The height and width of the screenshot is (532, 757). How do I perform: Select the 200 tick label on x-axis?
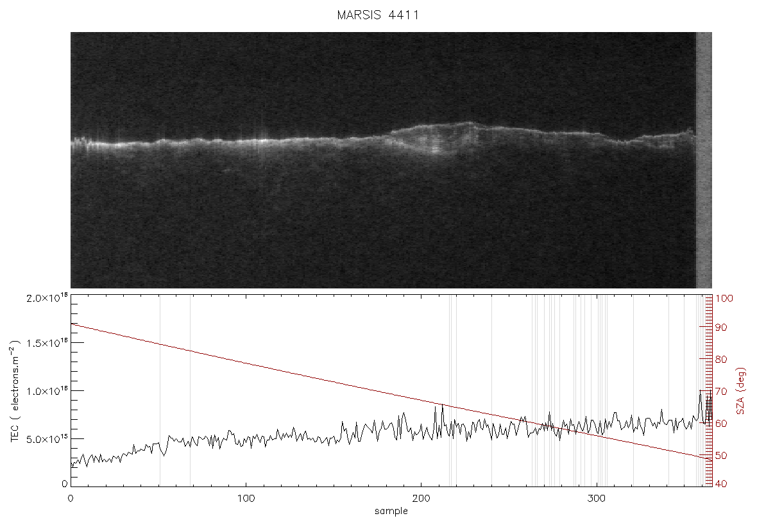point(421,499)
